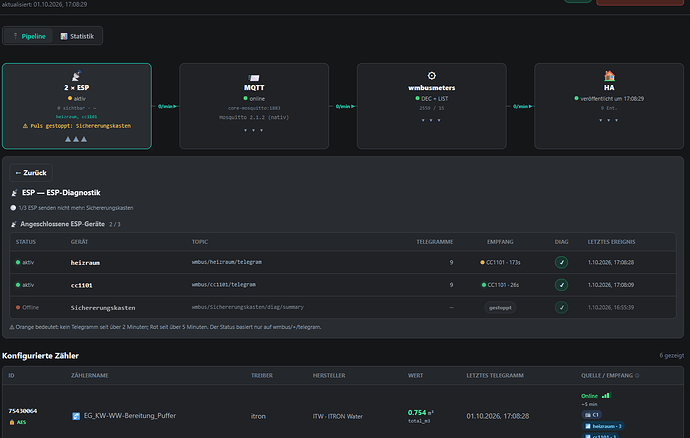
Task: Click the HERSTELLER column header
Action: (x=329, y=375)
